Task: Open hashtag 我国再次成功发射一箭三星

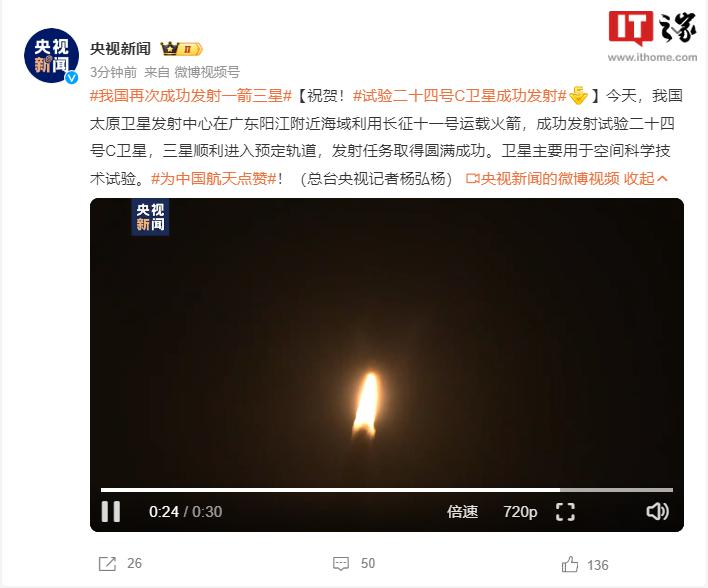Action: (191, 96)
